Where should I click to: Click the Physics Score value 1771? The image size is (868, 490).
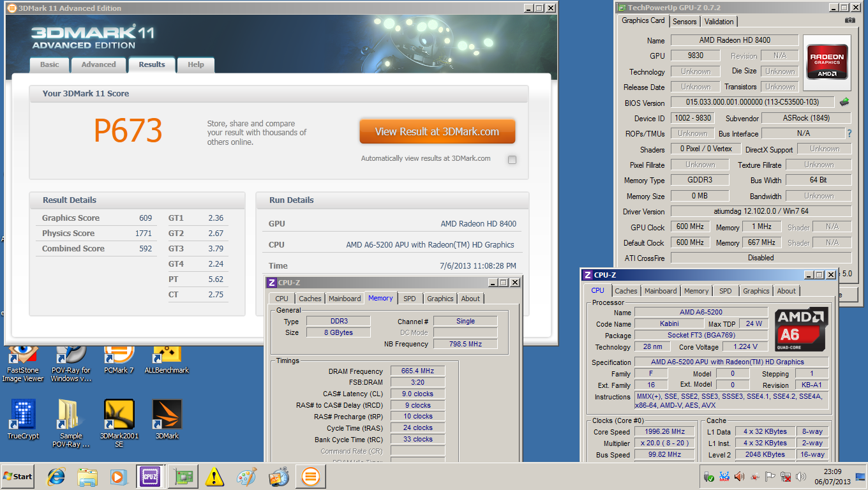pyautogui.click(x=143, y=234)
